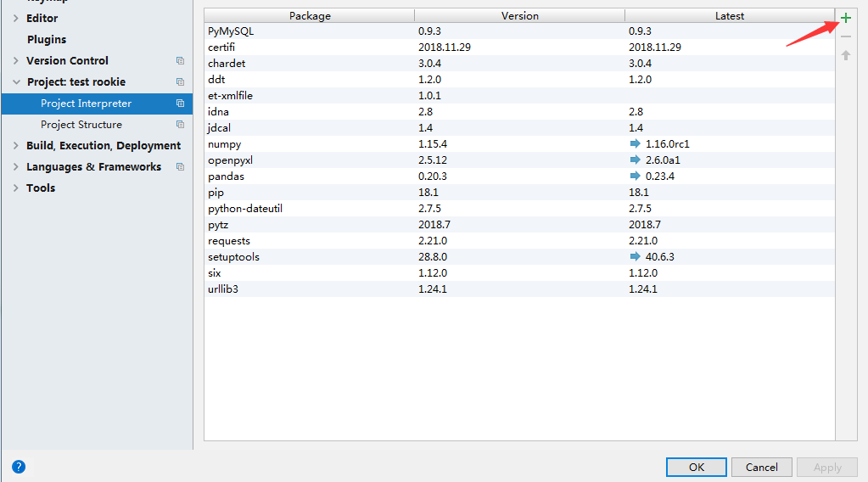Sort packages by the Package column header
The height and width of the screenshot is (482, 868).
tap(310, 16)
